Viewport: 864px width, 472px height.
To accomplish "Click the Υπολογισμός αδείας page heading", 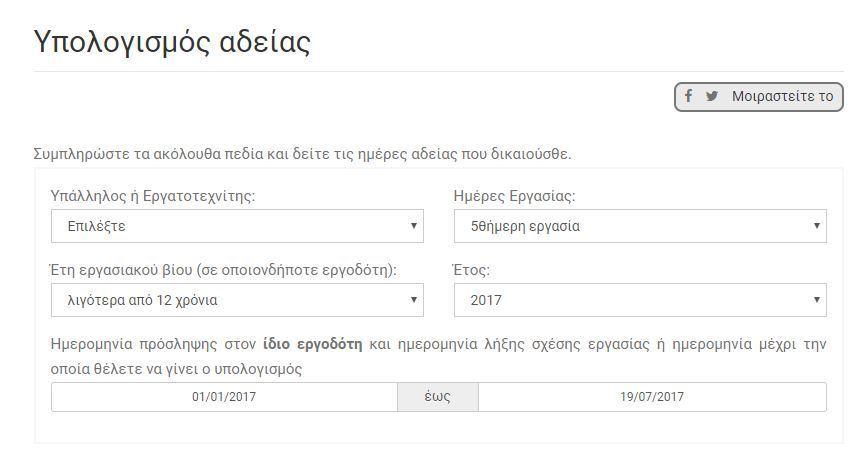I will (172, 42).
